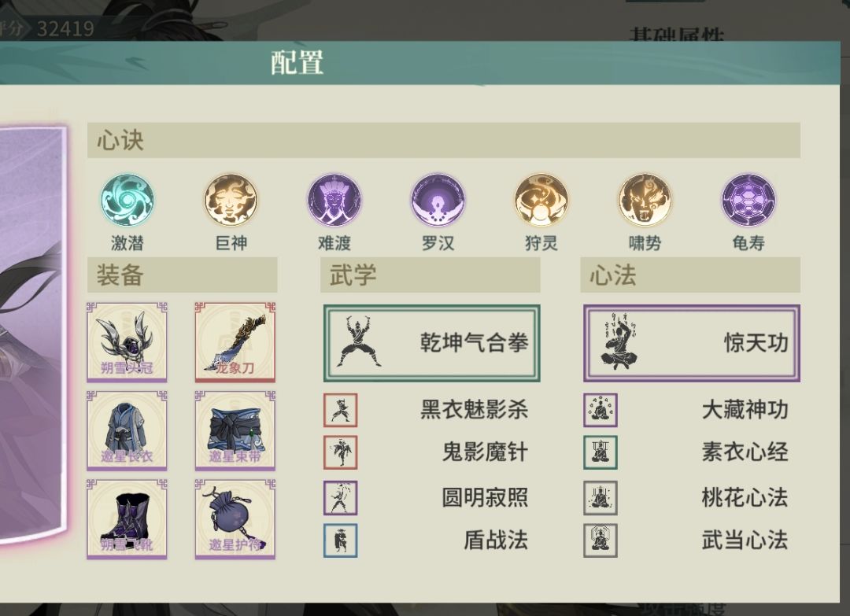Image resolution: width=850 pixels, height=616 pixels.
Task: Open the 朔雪头冠 helmet equipment slot
Action: (127, 342)
